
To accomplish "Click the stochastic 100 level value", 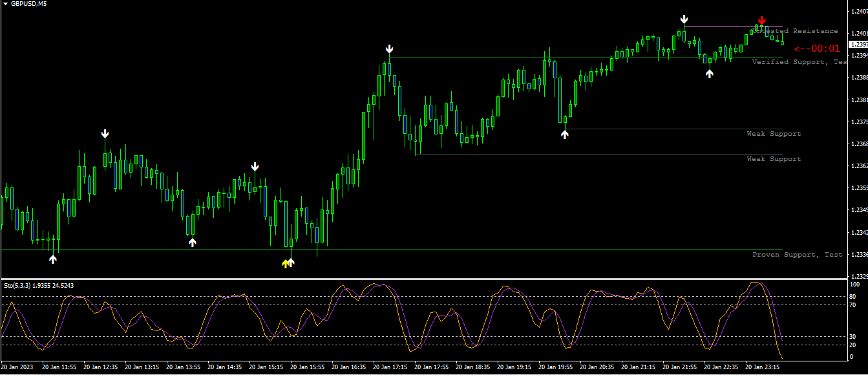I will click(854, 284).
